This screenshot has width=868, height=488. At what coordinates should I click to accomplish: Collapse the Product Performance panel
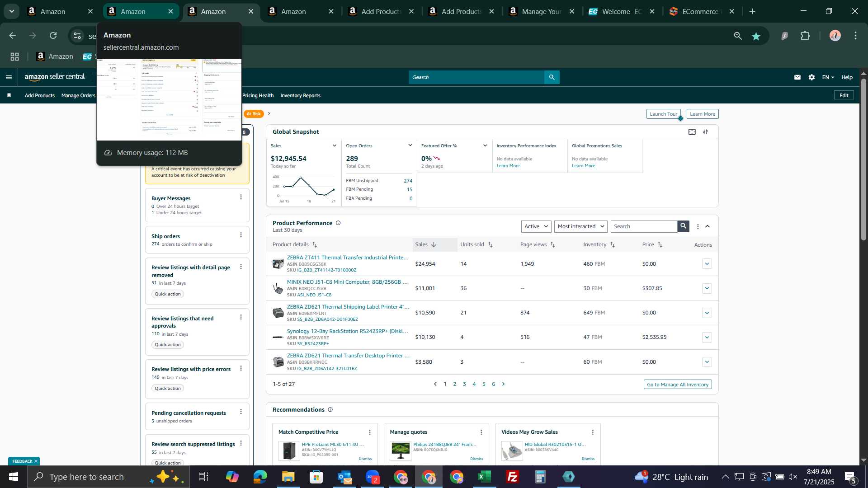[708, 227]
